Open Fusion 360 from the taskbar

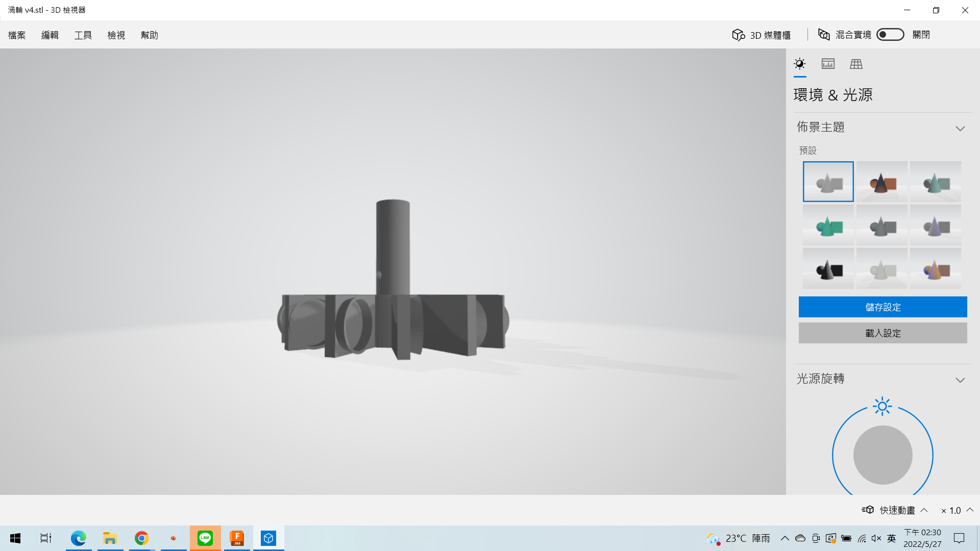237,538
